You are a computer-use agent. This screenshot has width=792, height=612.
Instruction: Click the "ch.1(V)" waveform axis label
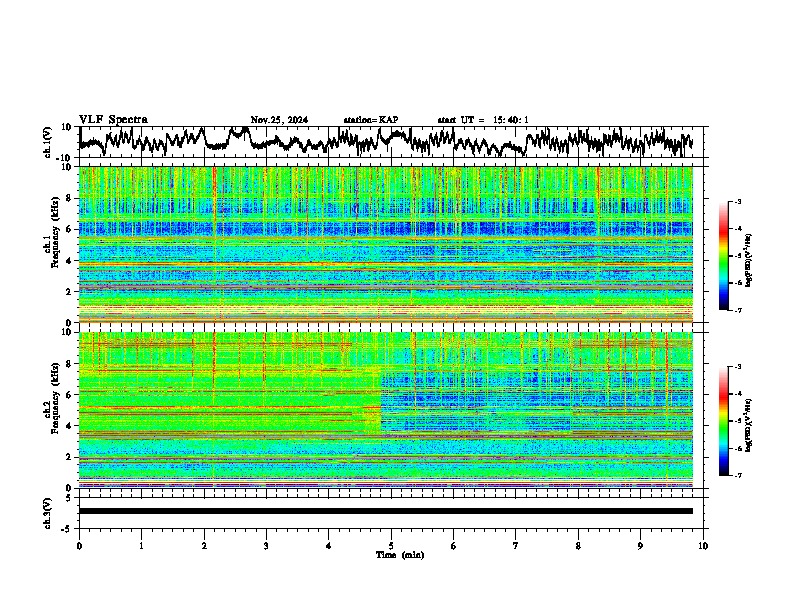(48, 142)
